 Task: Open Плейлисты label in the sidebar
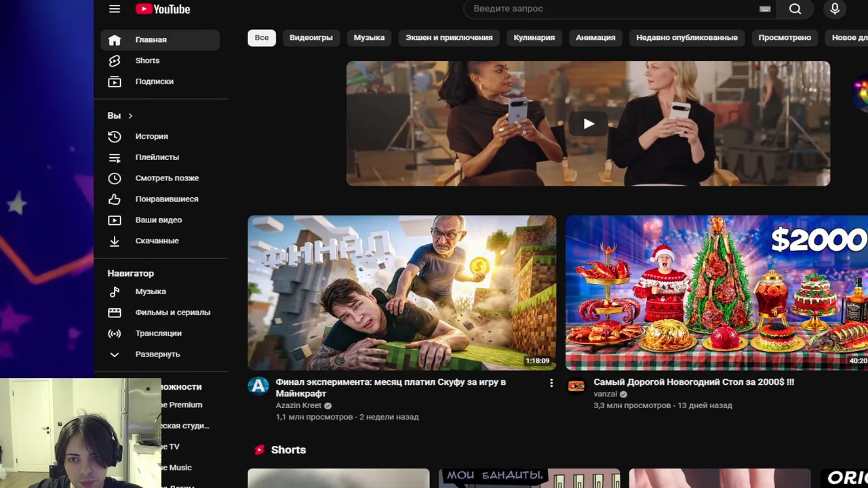tap(157, 157)
